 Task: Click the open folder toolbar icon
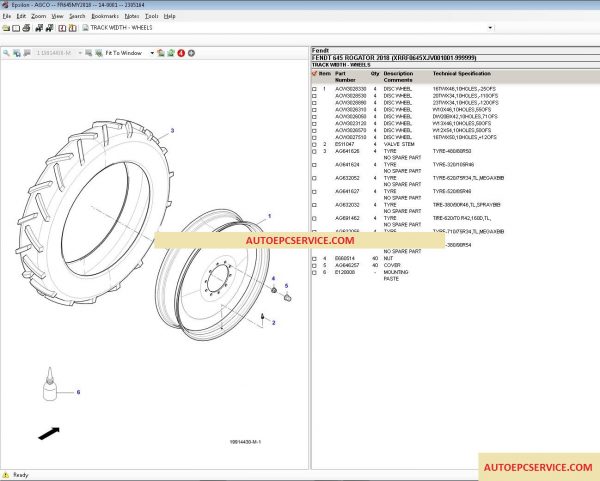coord(6,28)
